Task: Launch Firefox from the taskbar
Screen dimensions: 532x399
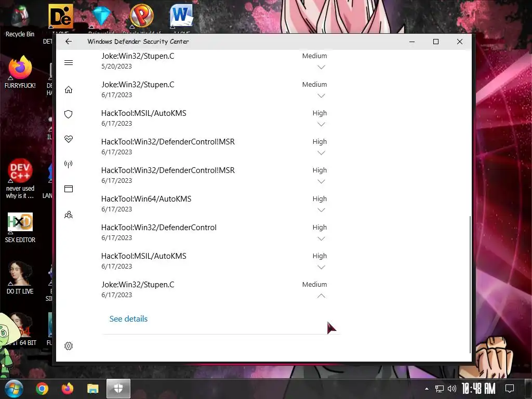Action: pyautogui.click(x=68, y=389)
